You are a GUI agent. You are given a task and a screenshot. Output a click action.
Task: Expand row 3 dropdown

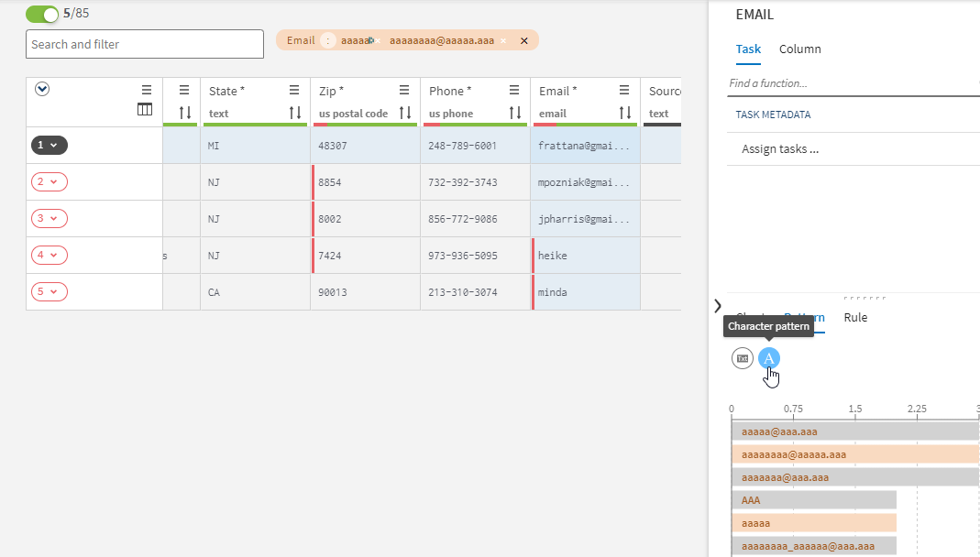pos(49,219)
